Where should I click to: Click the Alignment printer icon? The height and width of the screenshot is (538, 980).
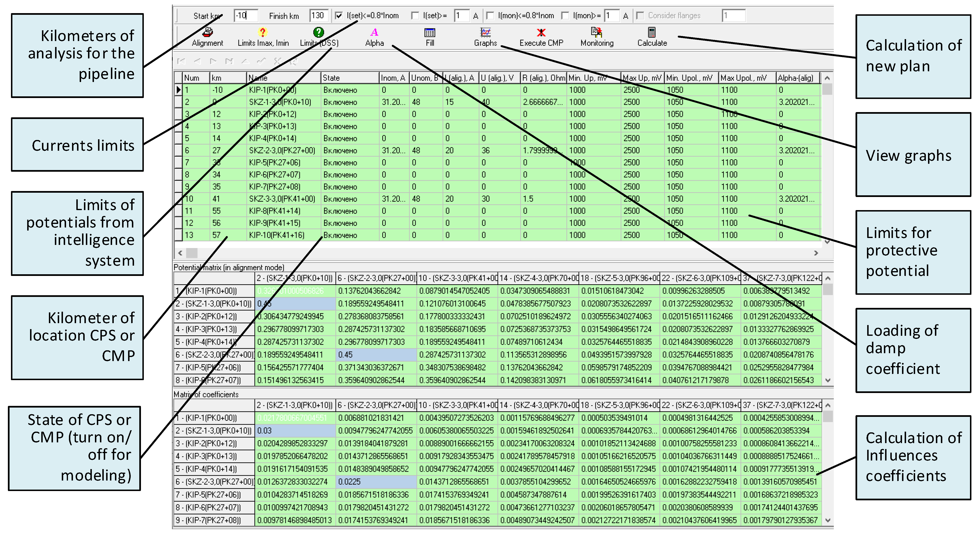click(207, 33)
